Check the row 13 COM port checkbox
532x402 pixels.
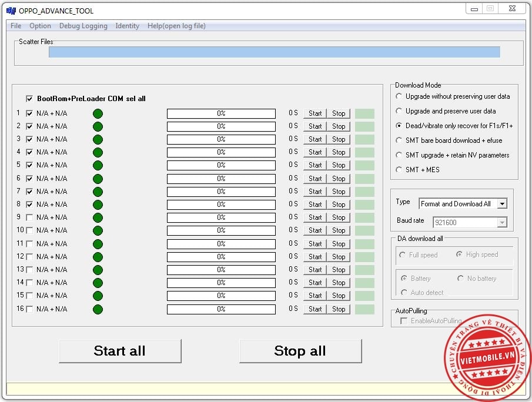click(x=29, y=270)
